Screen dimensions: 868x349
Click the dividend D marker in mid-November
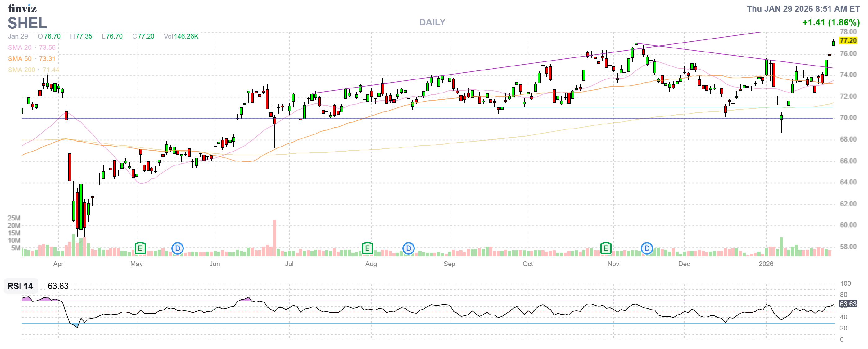(647, 249)
